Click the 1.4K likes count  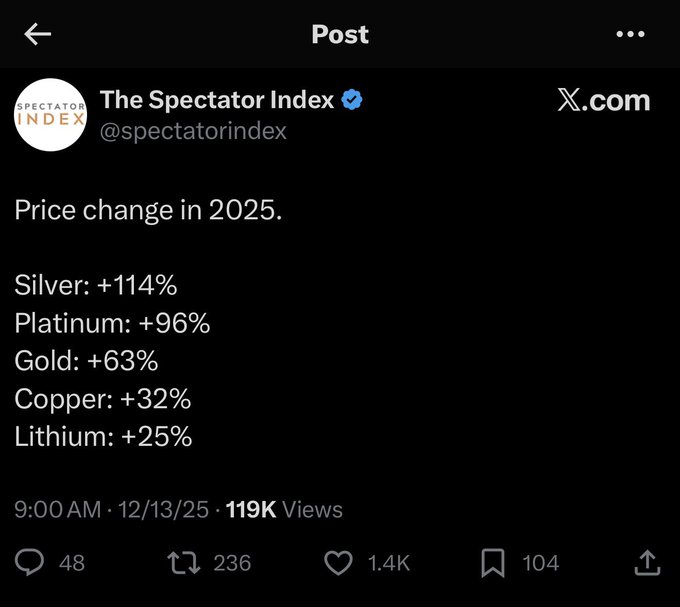[389, 563]
